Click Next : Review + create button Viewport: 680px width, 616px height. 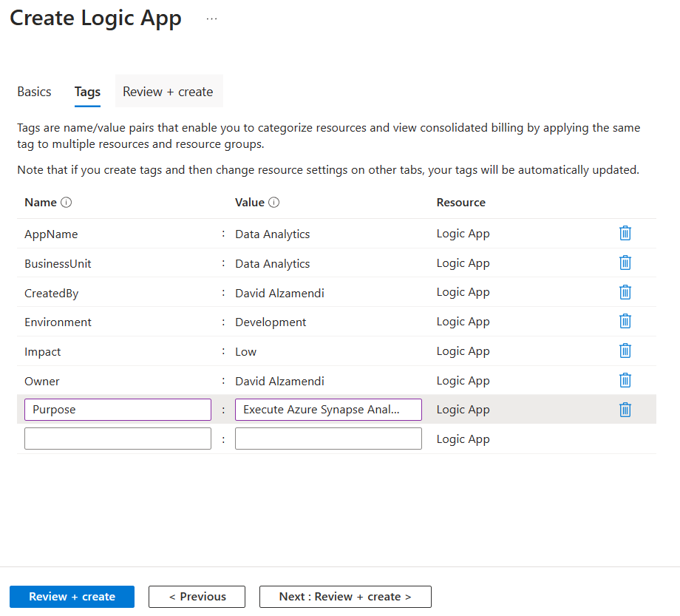345,597
